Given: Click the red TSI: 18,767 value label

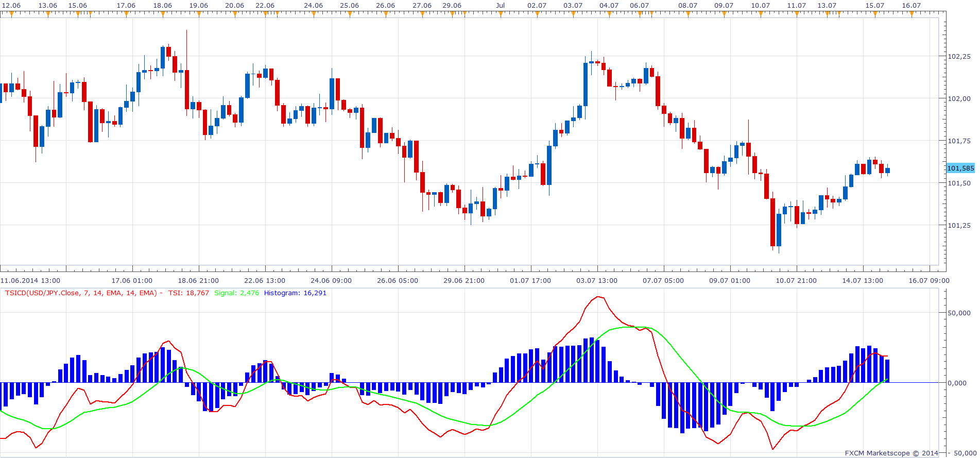Looking at the screenshot, I should pyautogui.click(x=188, y=293).
